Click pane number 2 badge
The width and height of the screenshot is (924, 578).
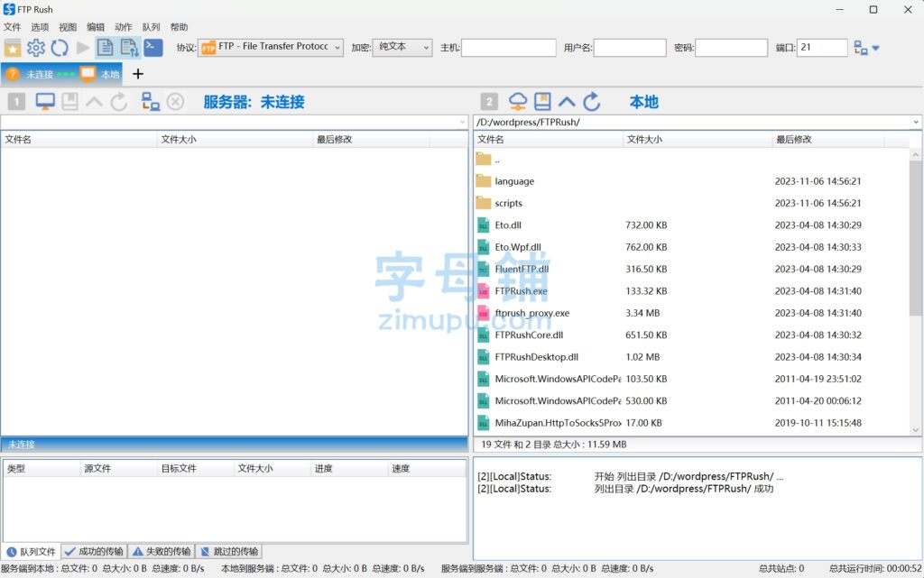[488, 102]
